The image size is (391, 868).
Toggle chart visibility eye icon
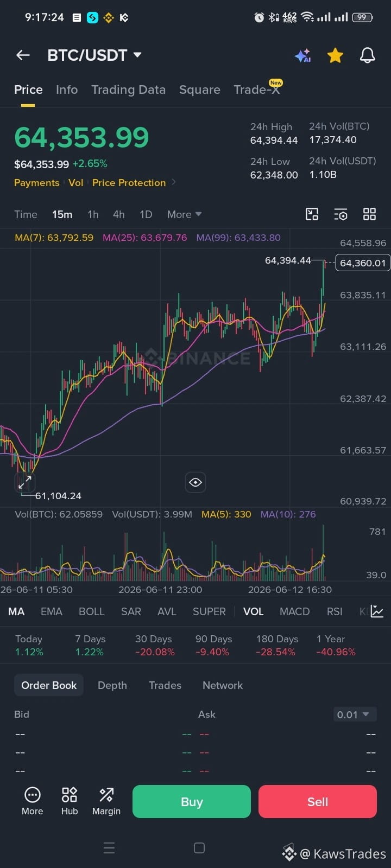pos(195,482)
